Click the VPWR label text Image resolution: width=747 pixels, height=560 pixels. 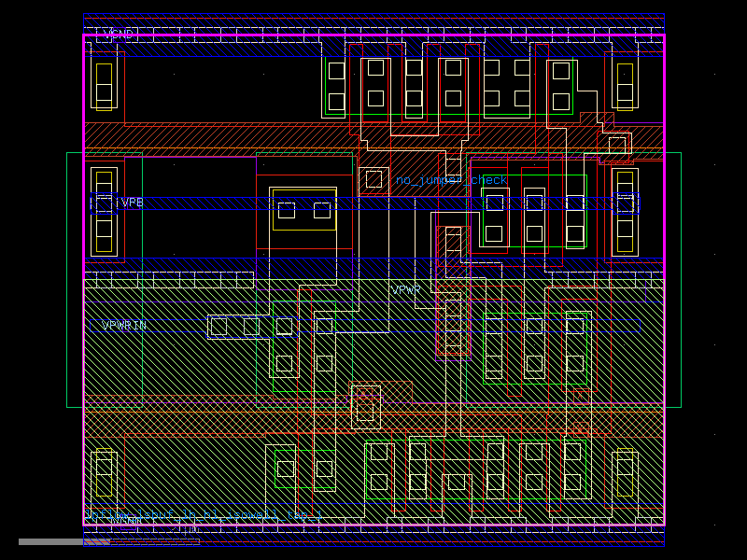pyautogui.click(x=405, y=291)
